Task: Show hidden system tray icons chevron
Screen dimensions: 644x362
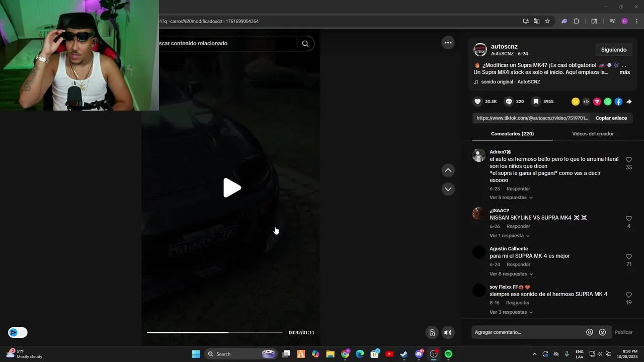Action: [x=534, y=354]
